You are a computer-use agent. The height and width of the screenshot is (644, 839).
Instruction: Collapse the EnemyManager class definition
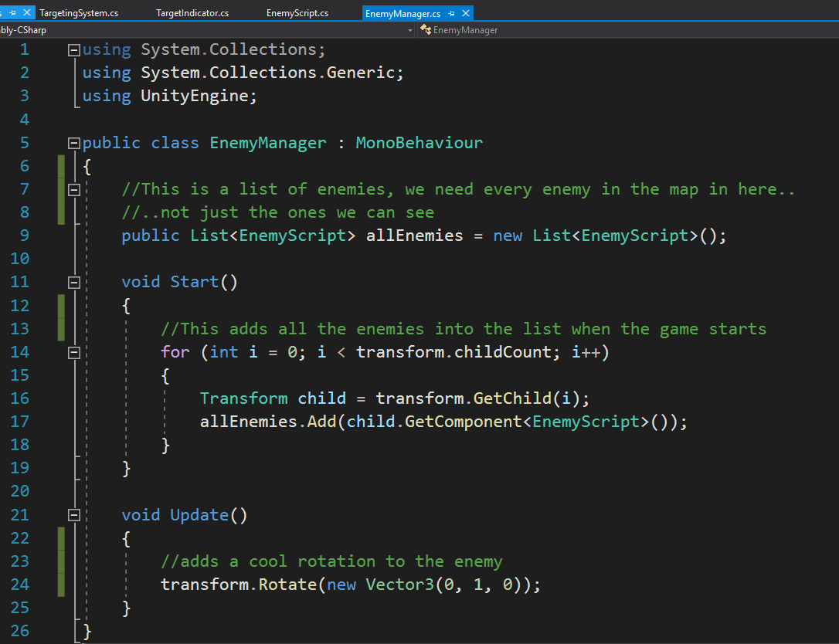(74, 143)
